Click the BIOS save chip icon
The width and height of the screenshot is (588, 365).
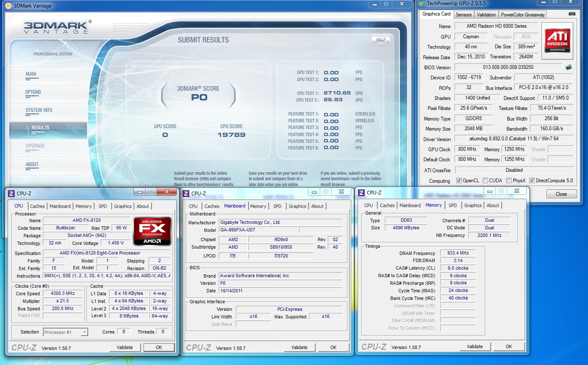pyautogui.click(x=569, y=67)
